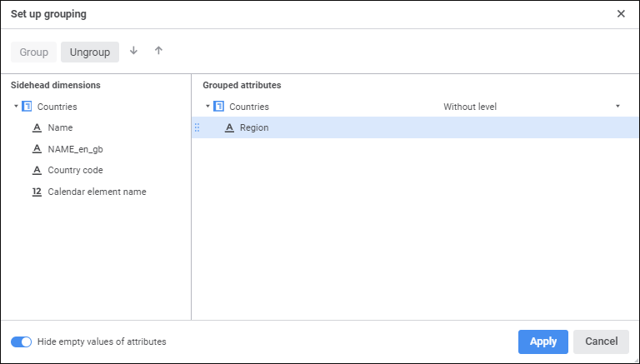Click the move down arrow icon

pos(133,51)
